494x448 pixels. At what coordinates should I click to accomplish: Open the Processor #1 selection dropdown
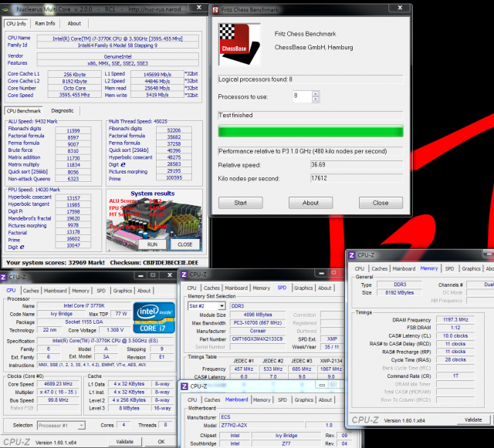[x=81, y=426]
